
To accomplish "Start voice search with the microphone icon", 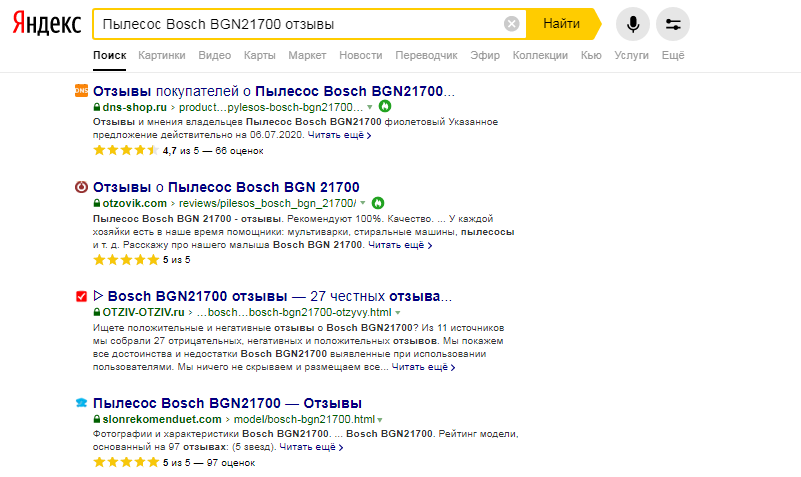I will pyautogui.click(x=633, y=24).
